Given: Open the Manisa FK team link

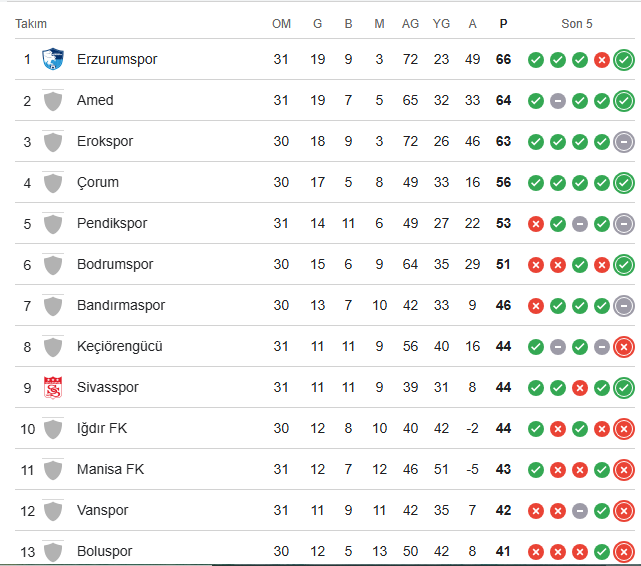Looking at the screenshot, I should coord(110,470).
